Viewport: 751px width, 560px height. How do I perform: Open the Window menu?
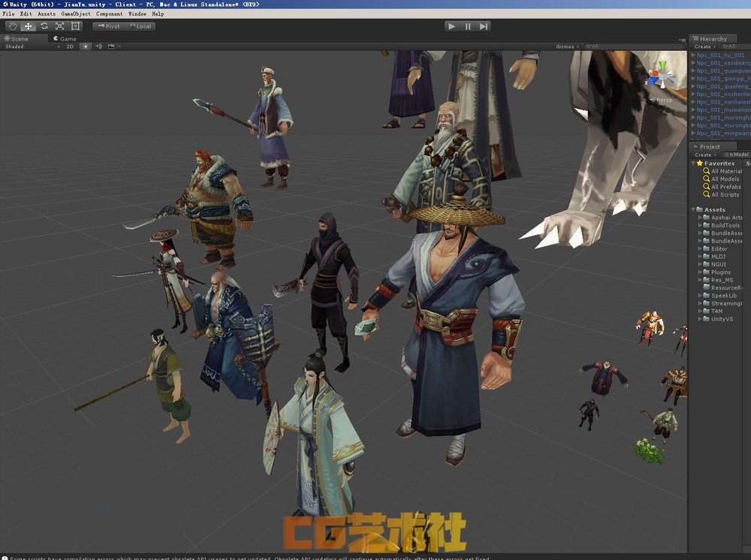pyautogui.click(x=137, y=14)
